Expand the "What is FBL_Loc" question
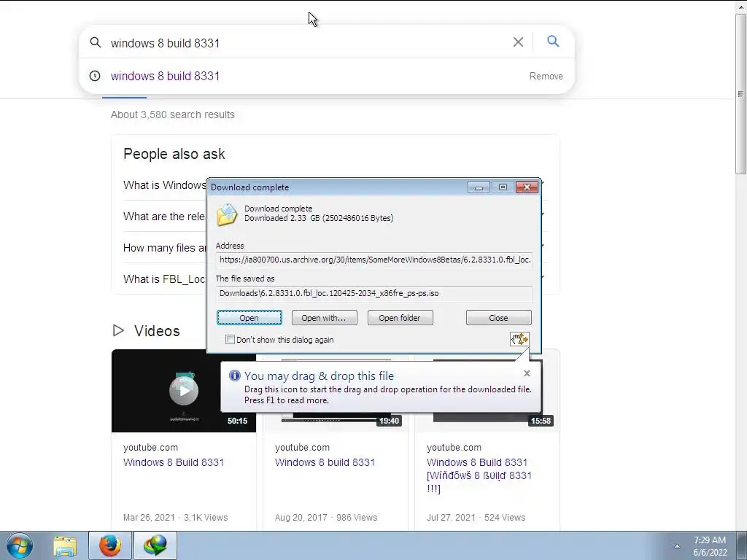Image resolution: width=747 pixels, height=560 pixels. (164, 279)
